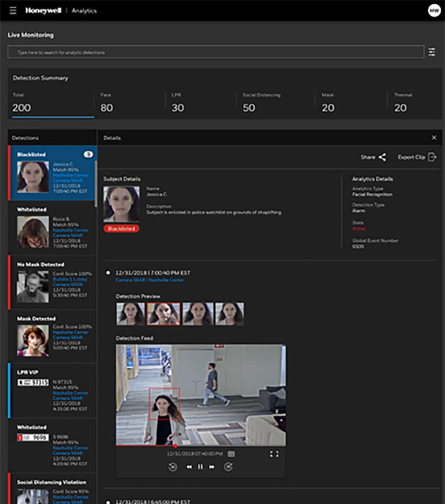Image resolution: width=445 pixels, height=504 pixels.
Task: Select the Social Distancing summary tab
Action: 261,104
